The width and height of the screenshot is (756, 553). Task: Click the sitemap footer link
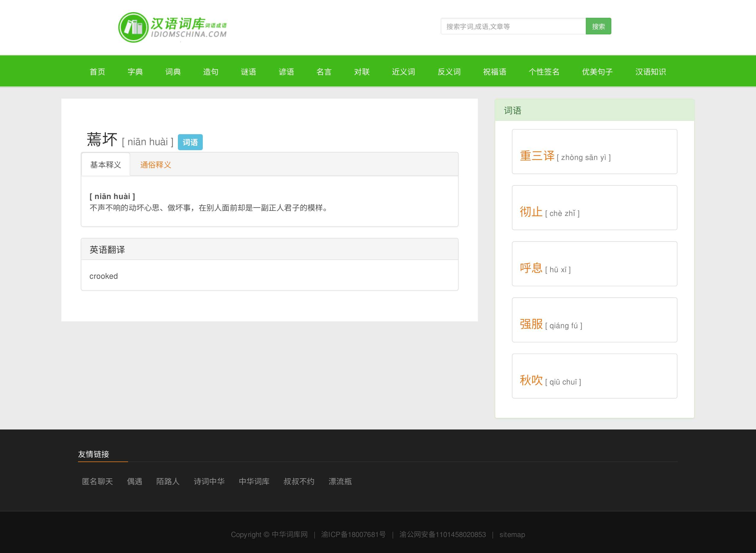(x=512, y=535)
